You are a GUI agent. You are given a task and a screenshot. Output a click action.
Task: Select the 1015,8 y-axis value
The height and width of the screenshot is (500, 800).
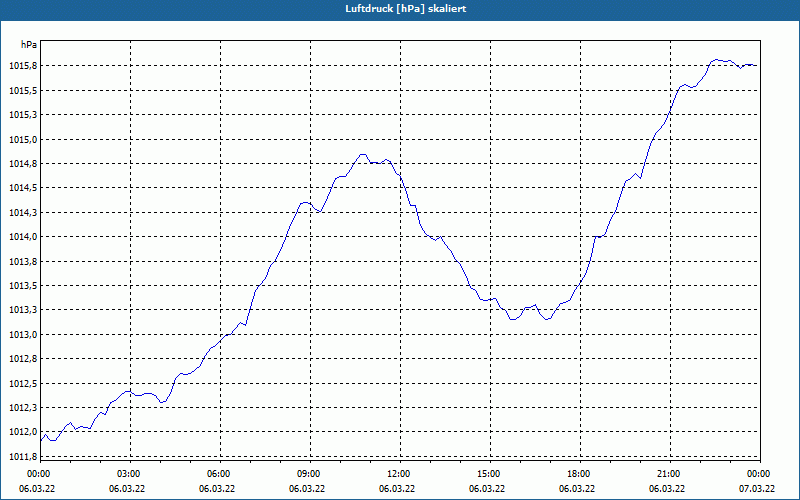pos(23,66)
